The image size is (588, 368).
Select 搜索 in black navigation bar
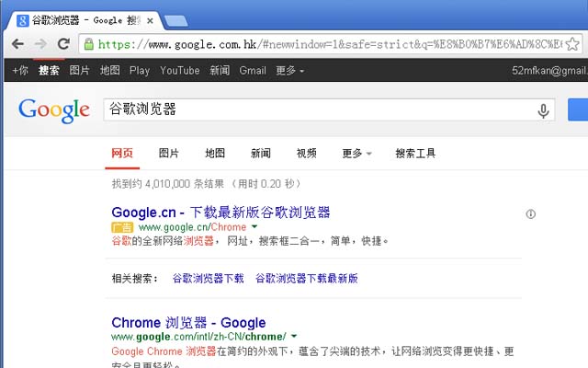[x=49, y=70]
